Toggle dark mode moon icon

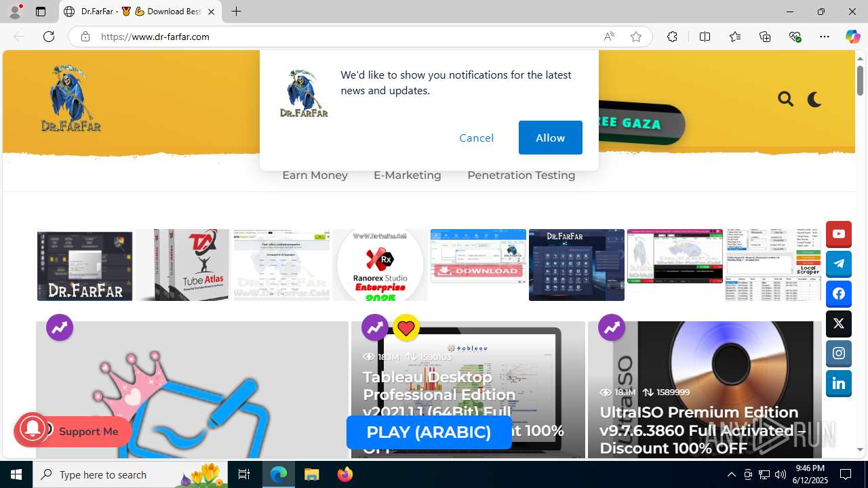[814, 100]
